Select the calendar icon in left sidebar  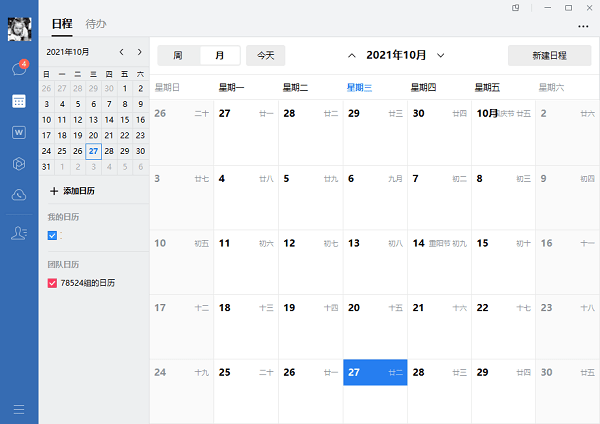point(18,101)
